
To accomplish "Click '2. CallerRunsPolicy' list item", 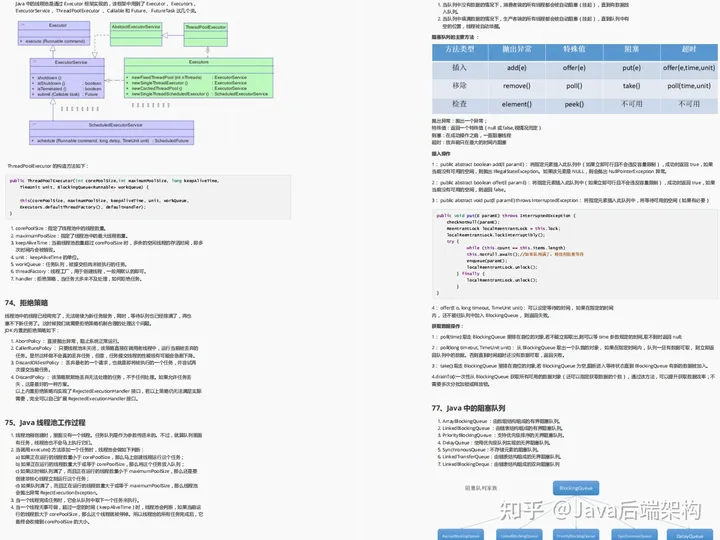I will pyautogui.click(x=105, y=352).
